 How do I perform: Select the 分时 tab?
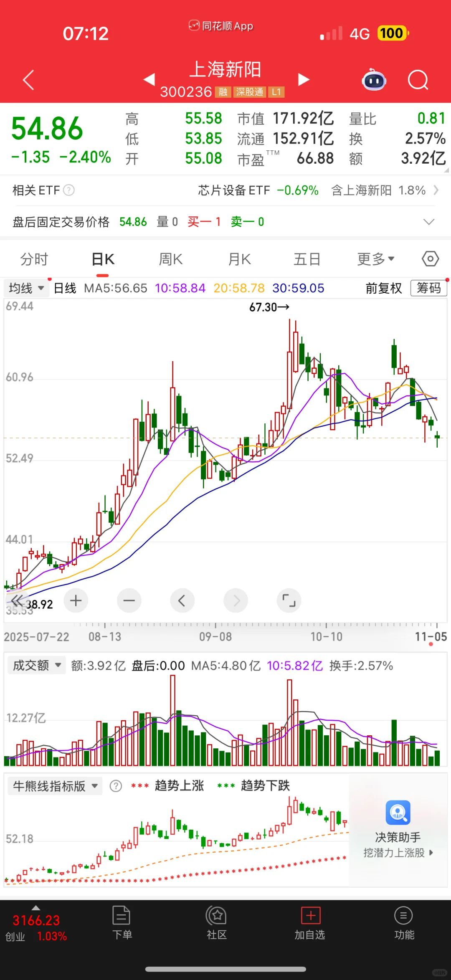click(34, 259)
